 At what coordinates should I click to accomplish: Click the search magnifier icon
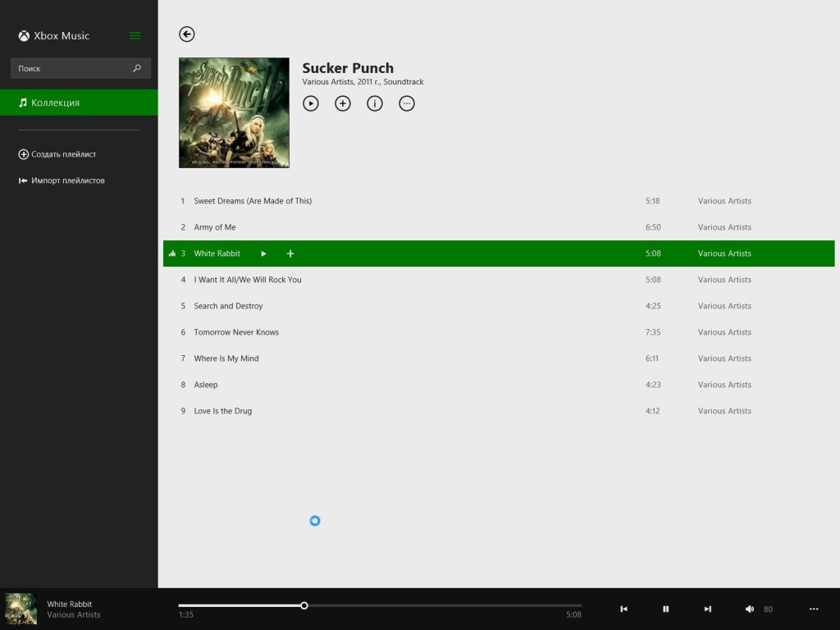pyautogui.click(x=137, y=68)
